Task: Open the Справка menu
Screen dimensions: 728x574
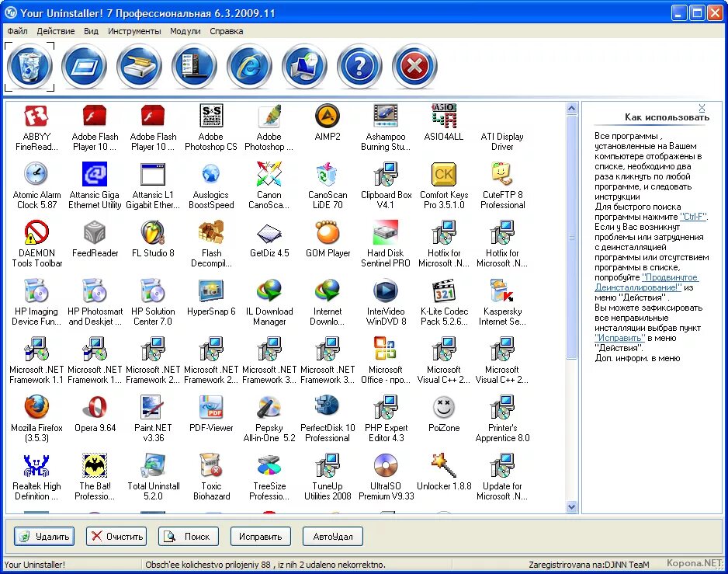Action: pos(226,31)
